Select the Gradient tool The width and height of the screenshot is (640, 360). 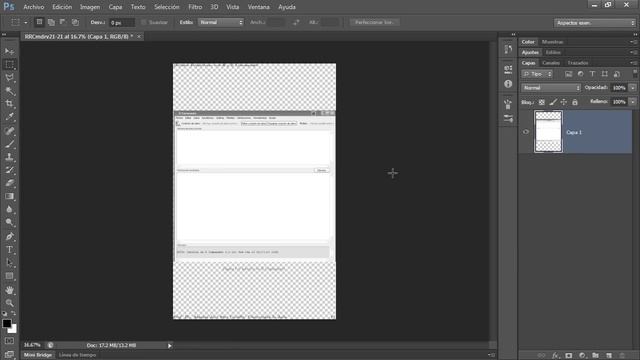click(x=9, y=196)
